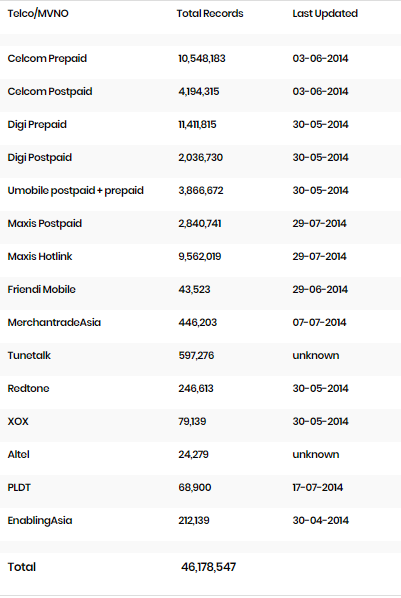
Task: Click the EnablingAsia row label
Action: (x=40, y=521)
